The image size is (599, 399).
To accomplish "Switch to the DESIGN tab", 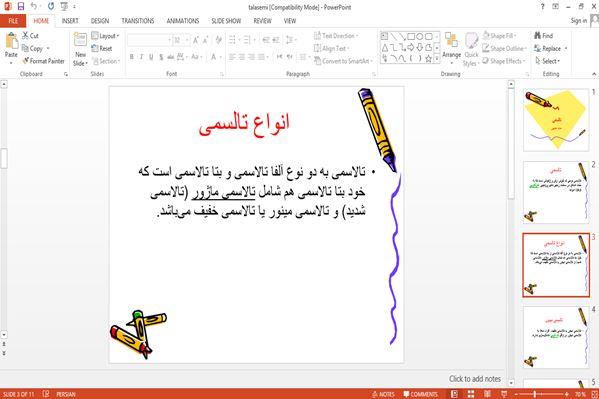I will coord(100,21).
